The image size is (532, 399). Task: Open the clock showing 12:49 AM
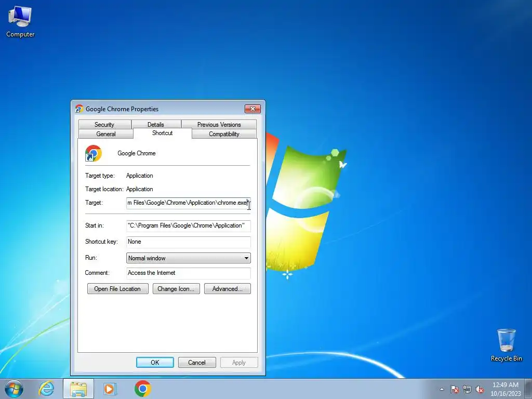coord(506,389)
